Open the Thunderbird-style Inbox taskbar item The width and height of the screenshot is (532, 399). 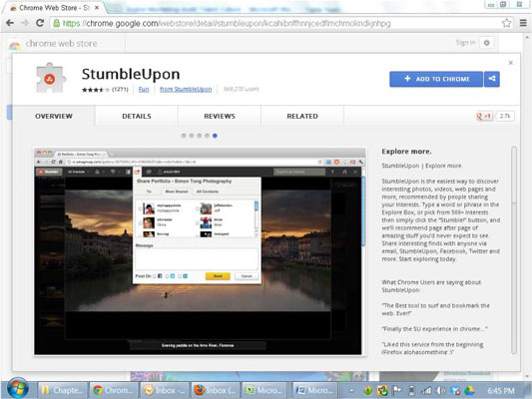[x=165, y=390]
